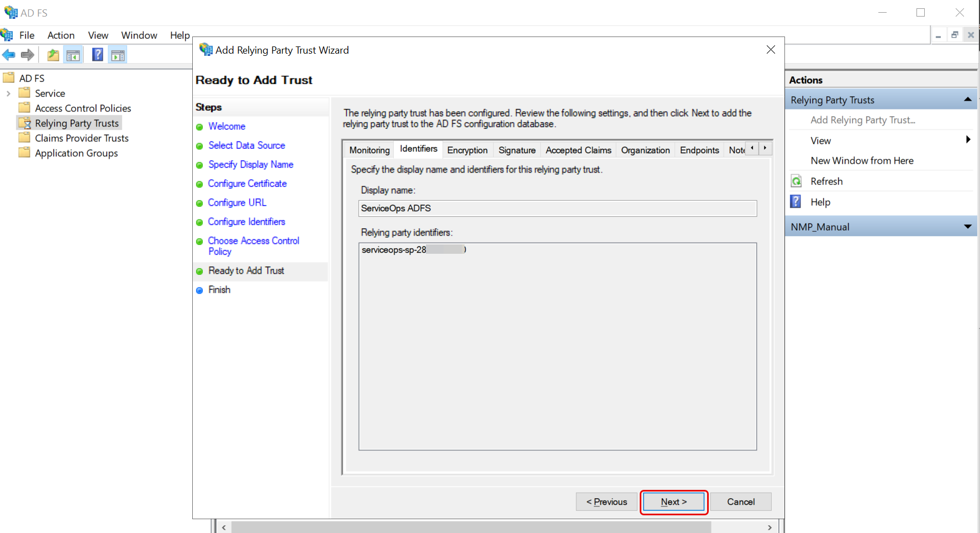Viewport: 980px width, 533px height.
Task: Collapse the Relying Party Trusts actions section
Action: pyautogui.click(x=967, y=100)
